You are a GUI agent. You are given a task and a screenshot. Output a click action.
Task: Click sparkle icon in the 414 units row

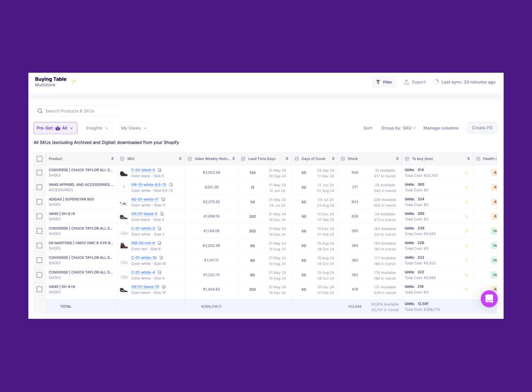pos(466,173)
